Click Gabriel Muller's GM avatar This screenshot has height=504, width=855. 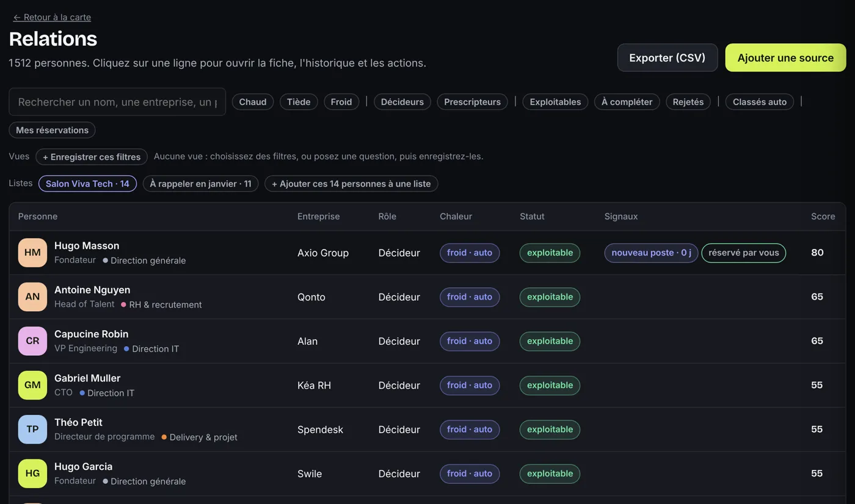click(x=32, y=385)
